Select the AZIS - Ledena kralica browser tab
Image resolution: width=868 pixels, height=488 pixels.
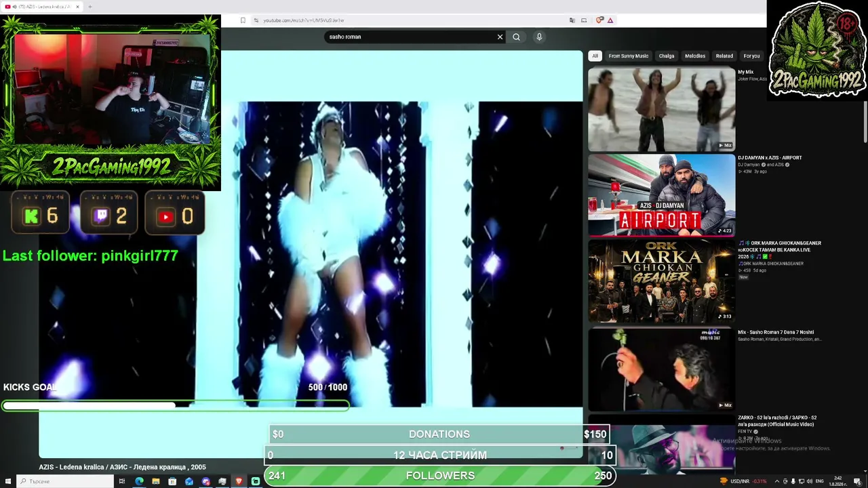point(41,7)
